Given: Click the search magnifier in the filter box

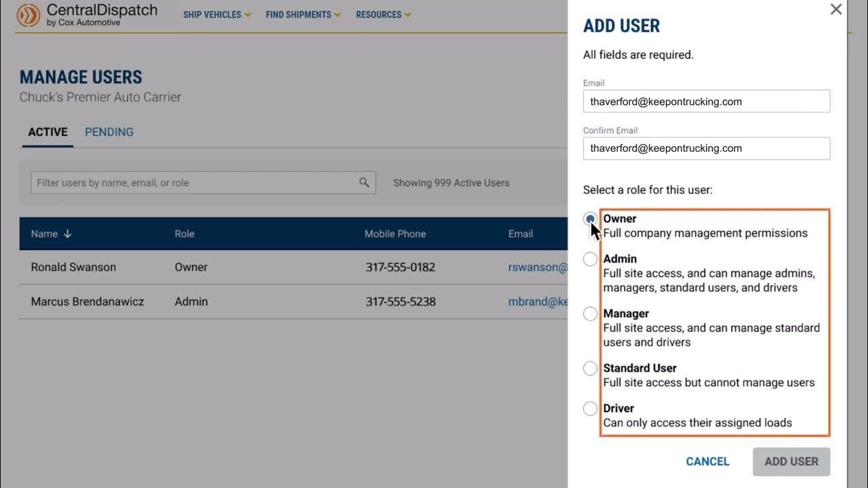Looking at the screenshot, I should (364, 182).
